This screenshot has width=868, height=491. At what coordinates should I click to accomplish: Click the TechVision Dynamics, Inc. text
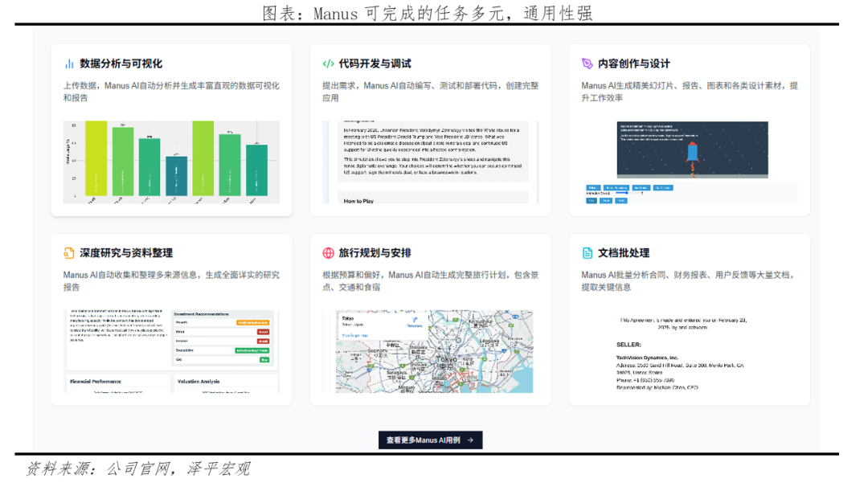tap(647, 358)
